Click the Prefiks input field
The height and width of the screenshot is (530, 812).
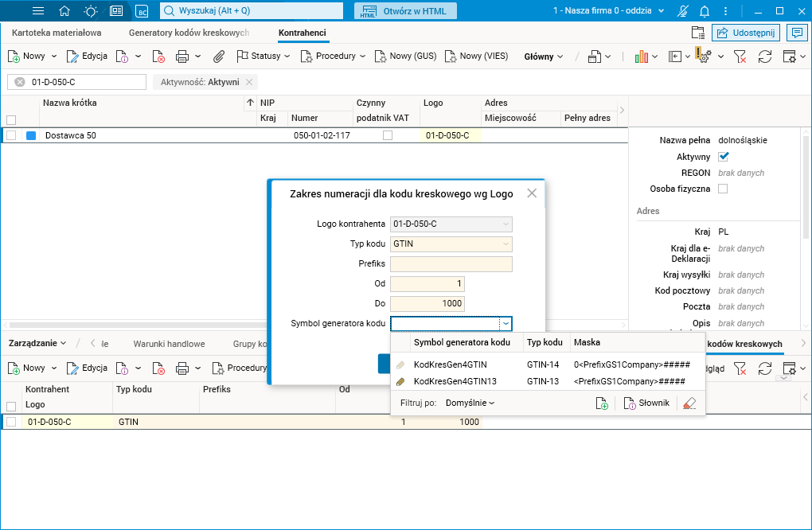tap(451, 264)
